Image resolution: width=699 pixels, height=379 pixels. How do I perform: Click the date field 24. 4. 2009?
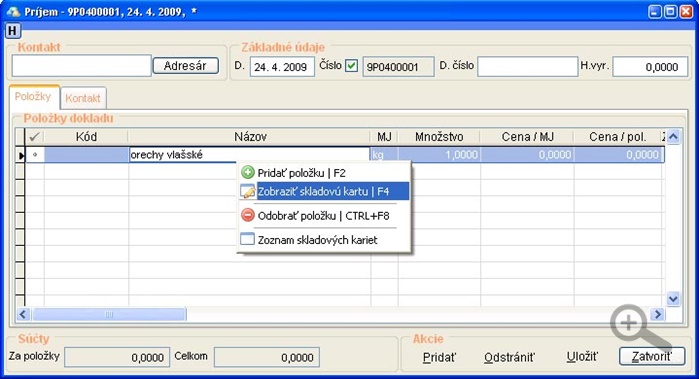tap(282, 66)
